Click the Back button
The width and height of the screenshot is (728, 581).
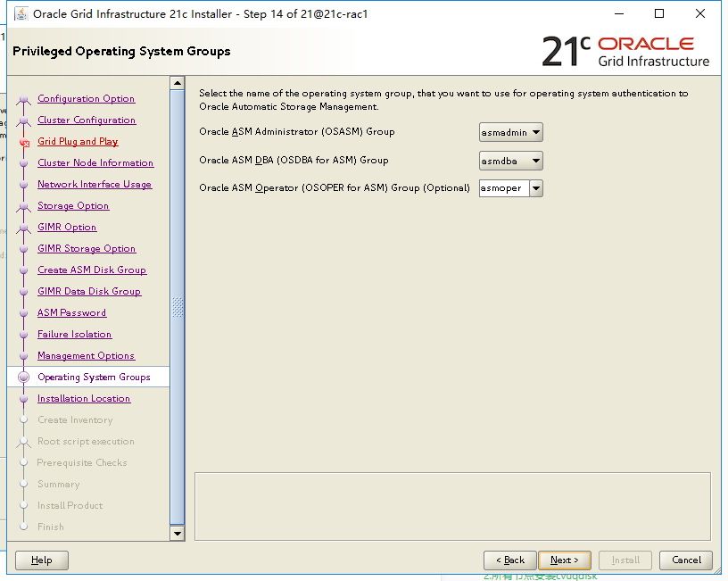pos(509,560)
